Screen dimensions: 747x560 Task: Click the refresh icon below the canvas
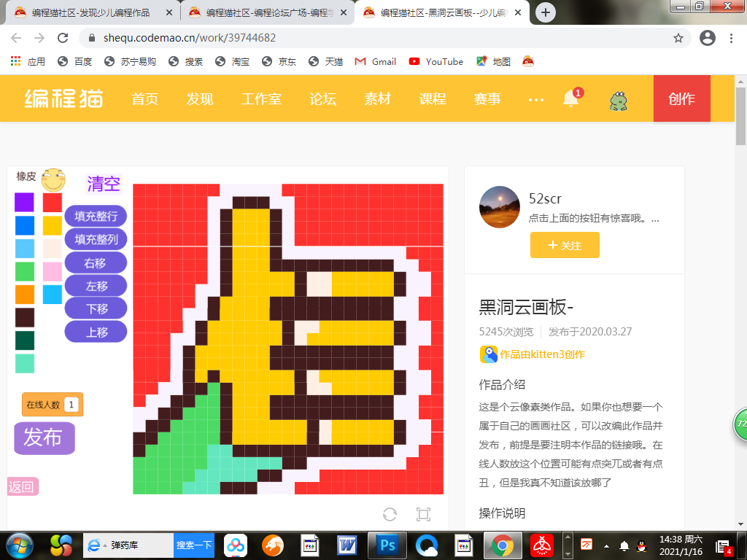390,514
